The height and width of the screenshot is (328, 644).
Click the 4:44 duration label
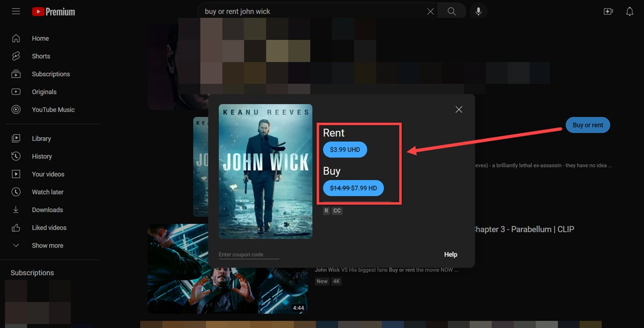click(x=298, y=307)
